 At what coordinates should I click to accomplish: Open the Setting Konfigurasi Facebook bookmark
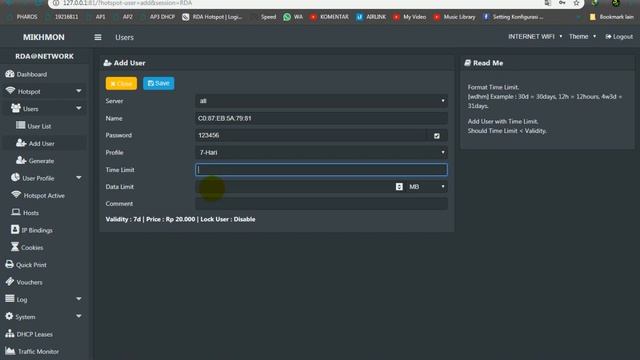(513, 17)
